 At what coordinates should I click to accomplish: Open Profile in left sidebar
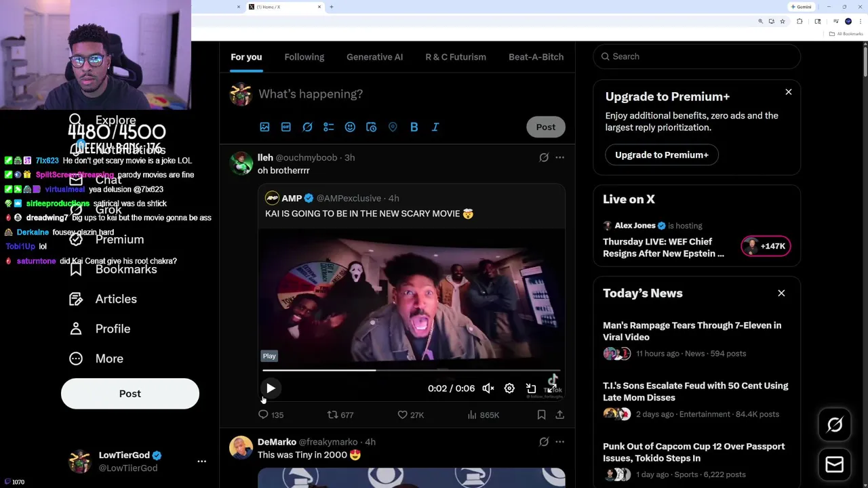click(x=100, y=329)
